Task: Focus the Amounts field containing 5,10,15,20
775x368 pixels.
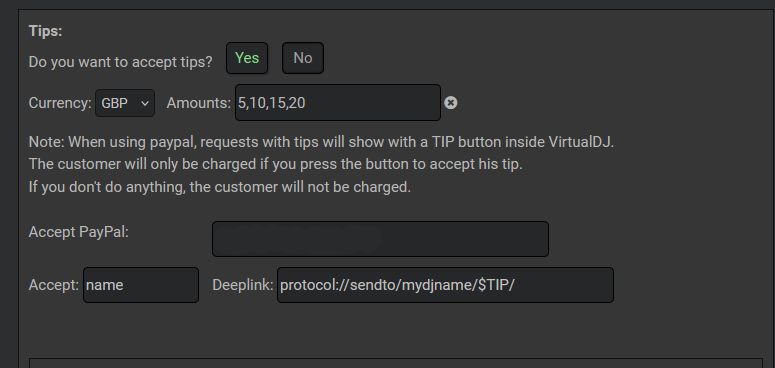Action: tap(338, 103)
